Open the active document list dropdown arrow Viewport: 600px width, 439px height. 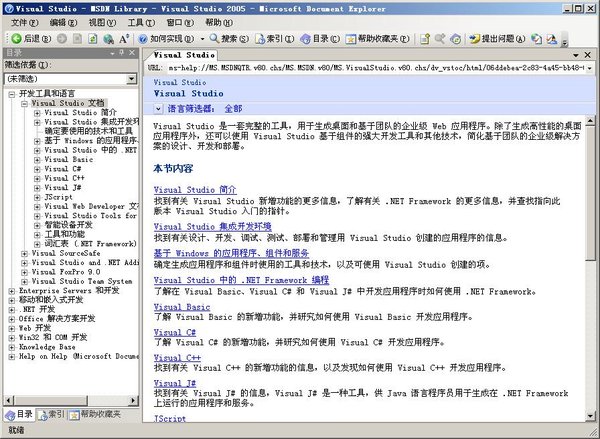[x=576, y=55]
